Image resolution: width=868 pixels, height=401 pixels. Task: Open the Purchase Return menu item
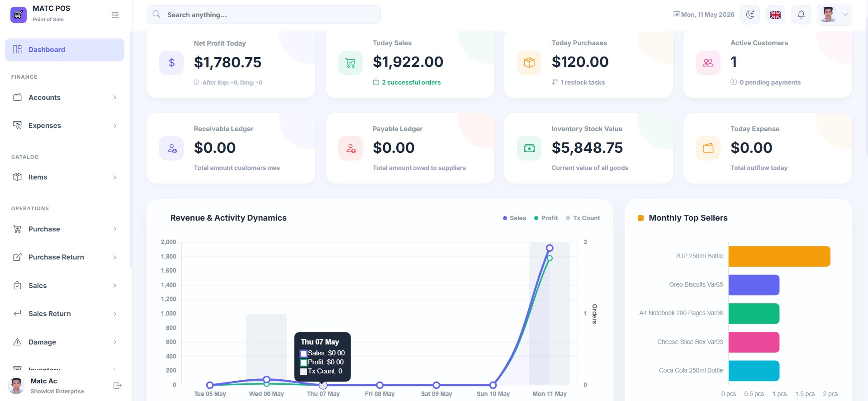[x=65, y=257]
